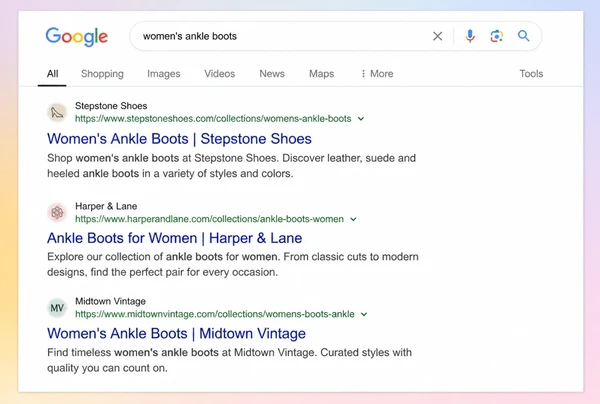Switch to the Shopping tab
This screenshot has width=600, height=404.
click(x=102, y=74)
